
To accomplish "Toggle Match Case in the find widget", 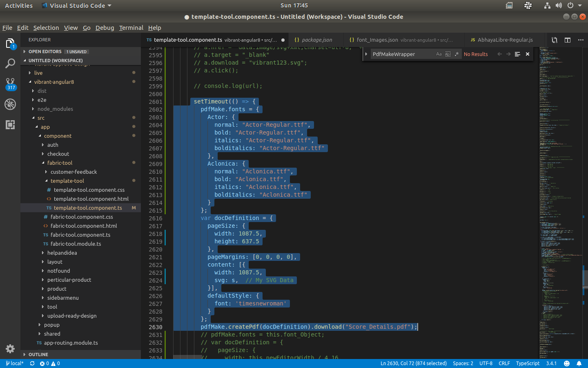I will [x=439, y=54].
